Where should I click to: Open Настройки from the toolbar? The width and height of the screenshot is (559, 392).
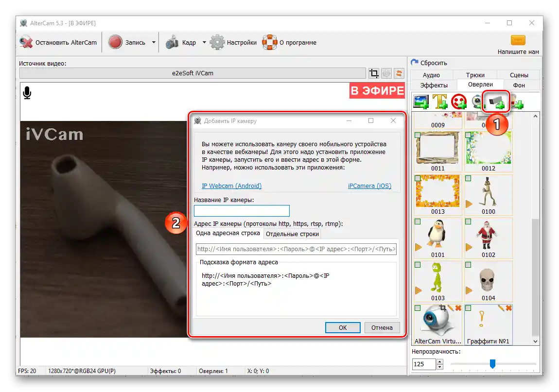(x=233, y=42)
